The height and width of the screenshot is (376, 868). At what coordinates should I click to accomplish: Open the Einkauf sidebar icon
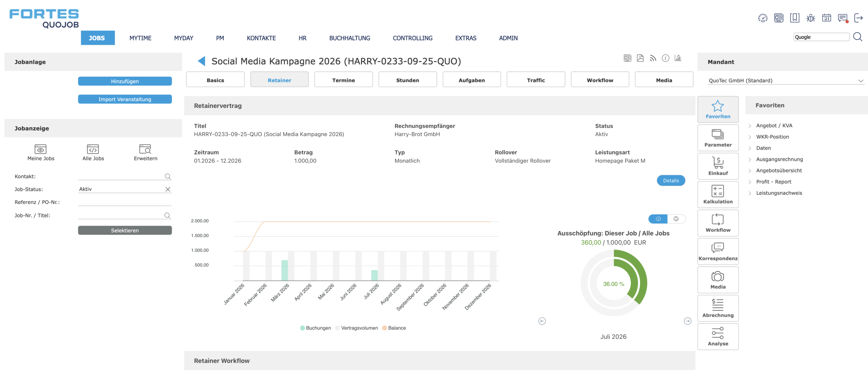718,166
